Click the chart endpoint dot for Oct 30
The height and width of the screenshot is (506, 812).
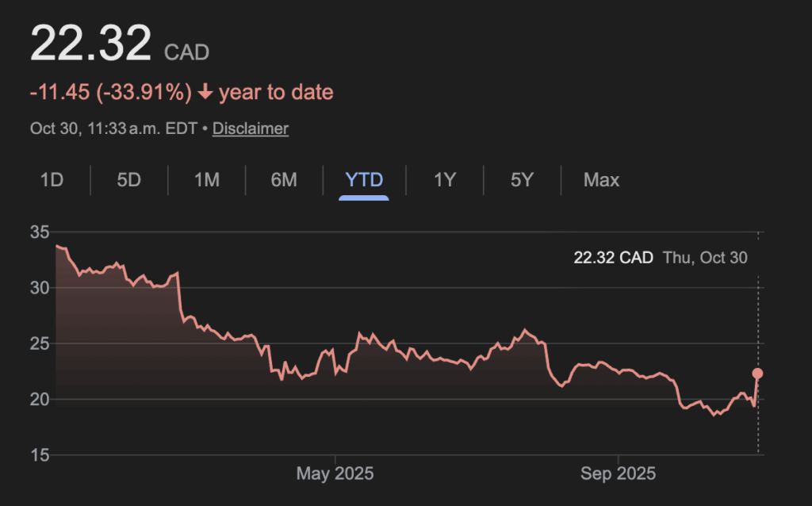[x=757, y=374]
